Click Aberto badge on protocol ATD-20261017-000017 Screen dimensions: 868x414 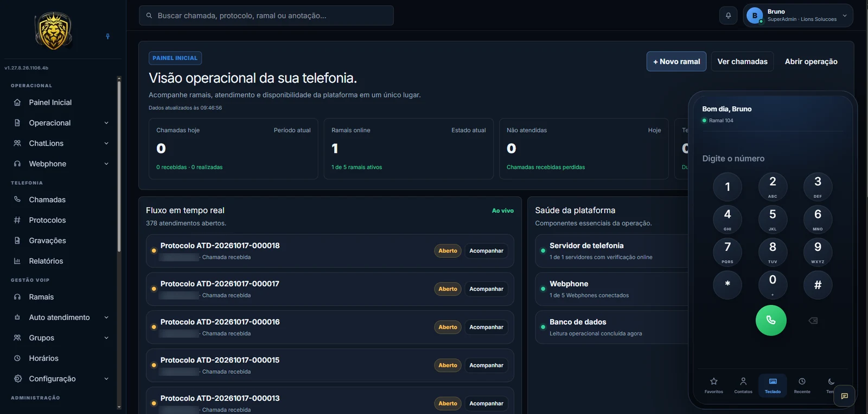pos(448,289)
